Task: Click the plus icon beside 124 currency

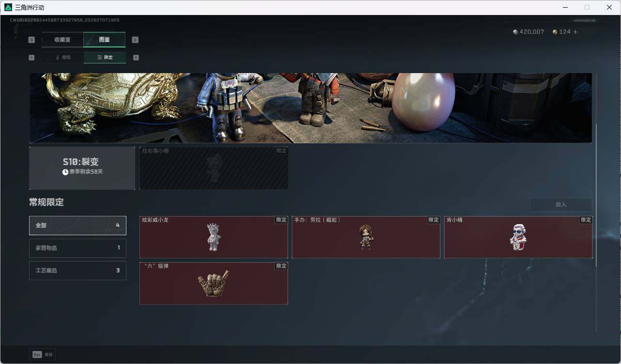Action: pos(575,32)
